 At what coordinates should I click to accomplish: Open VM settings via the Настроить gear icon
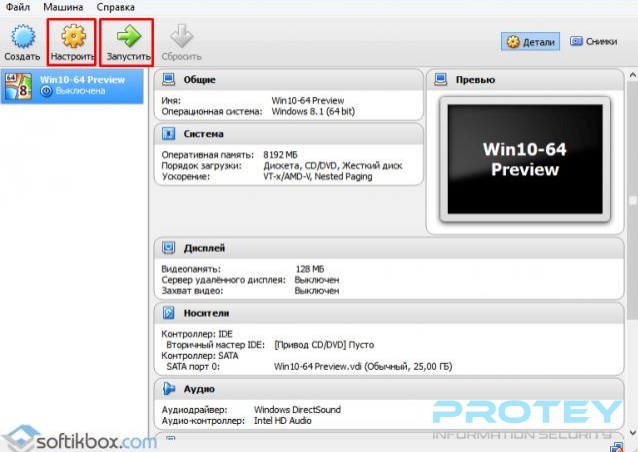pyautogui.click(x=73, y=38)
